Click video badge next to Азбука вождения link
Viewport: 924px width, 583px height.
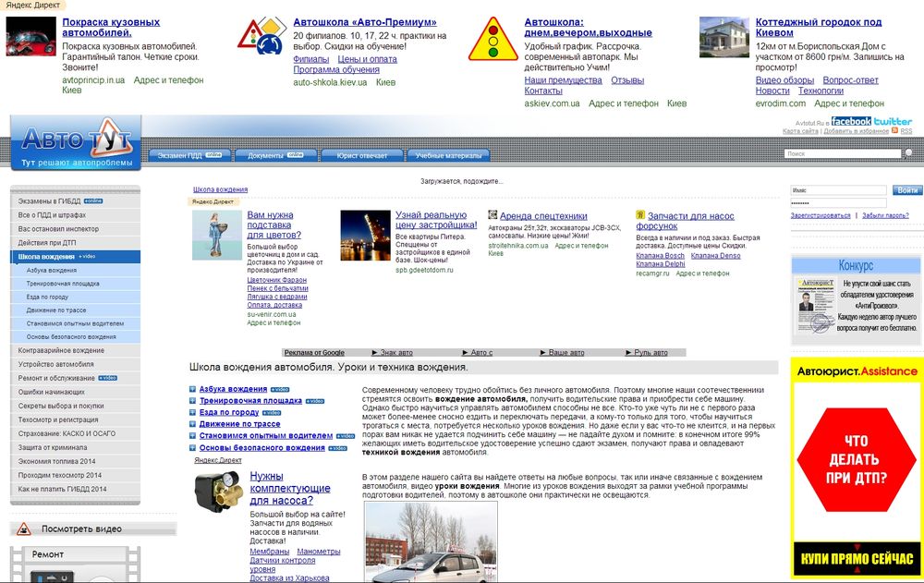tap(280, 390)
